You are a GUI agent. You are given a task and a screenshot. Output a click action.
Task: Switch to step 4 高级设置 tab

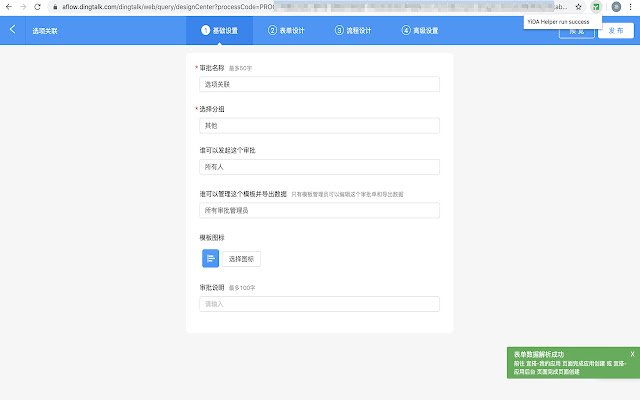coord(420,31)
